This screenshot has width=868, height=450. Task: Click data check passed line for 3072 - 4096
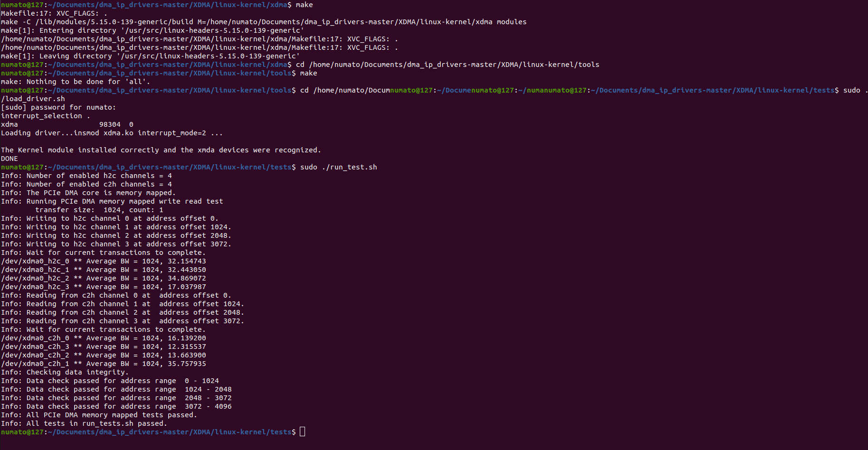pyautogui.click(x=116, y=406)
